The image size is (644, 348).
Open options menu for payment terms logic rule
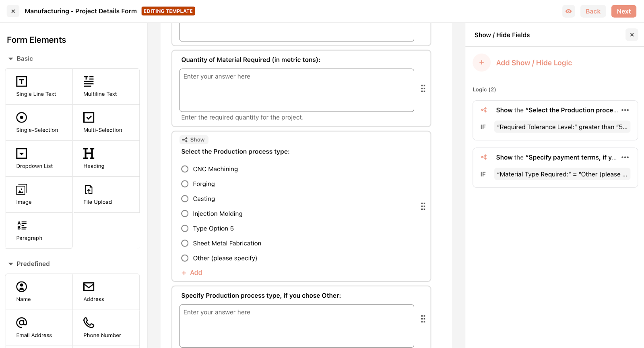click(625, 157)
